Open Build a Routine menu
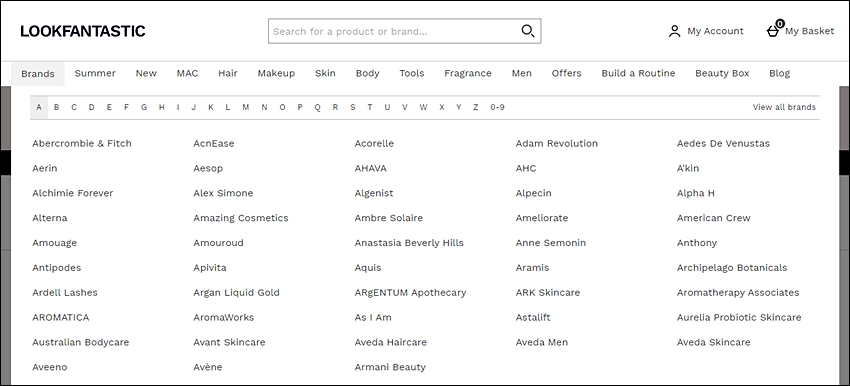 [x=638, y=73]
